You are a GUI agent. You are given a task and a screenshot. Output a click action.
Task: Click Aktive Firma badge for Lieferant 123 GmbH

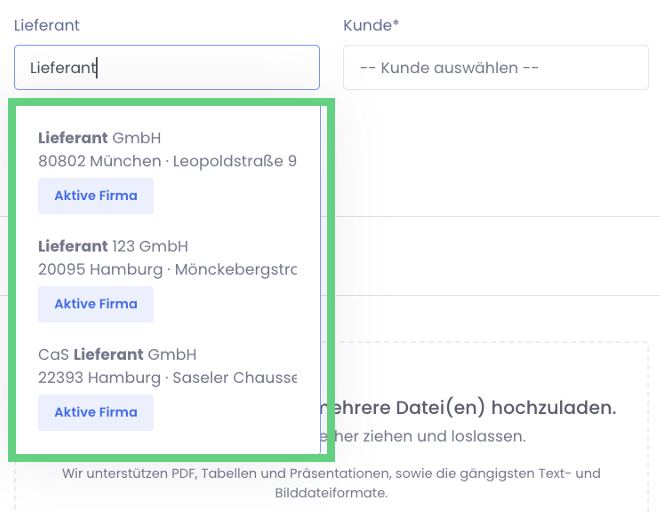[96, 304]
